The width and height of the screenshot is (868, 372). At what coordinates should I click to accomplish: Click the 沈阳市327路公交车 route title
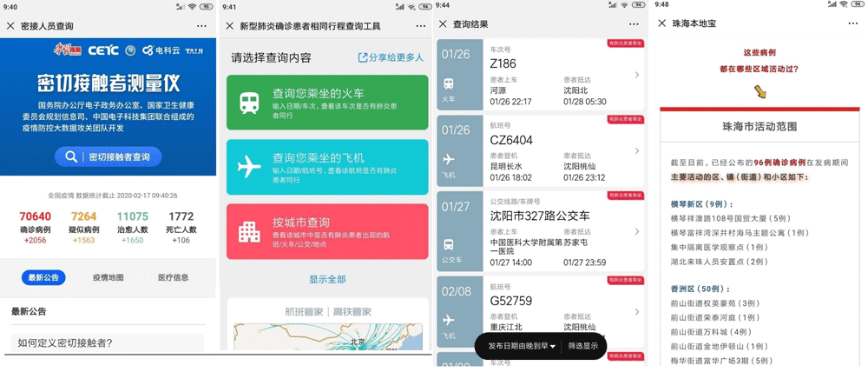point(540,215)
